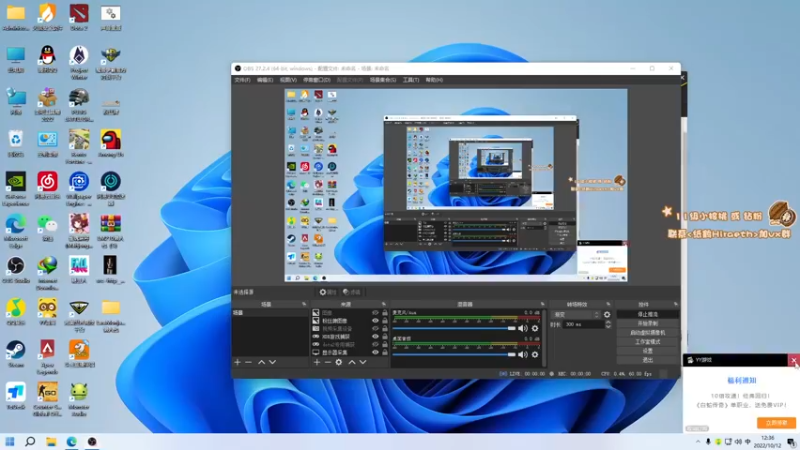
Task: Add a new scene with plus button
Action: [x=237, y=362]
